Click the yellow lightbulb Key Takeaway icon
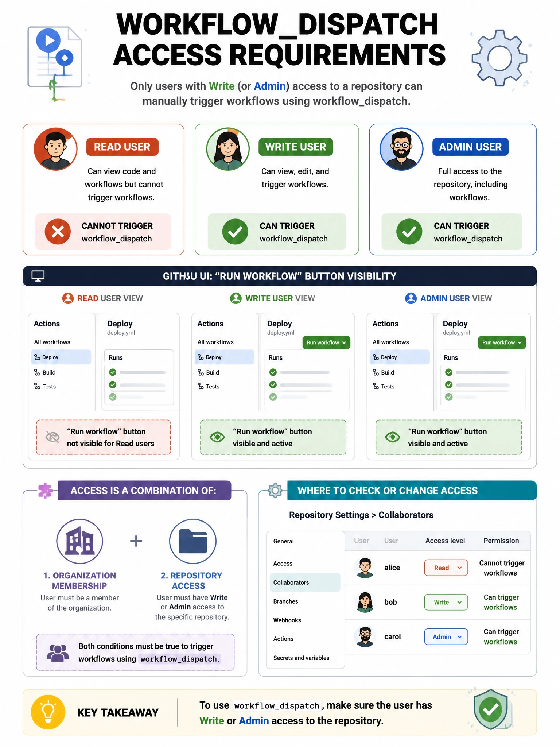The width and height of the screenshot is (560, 747). [x=48, y=712]
